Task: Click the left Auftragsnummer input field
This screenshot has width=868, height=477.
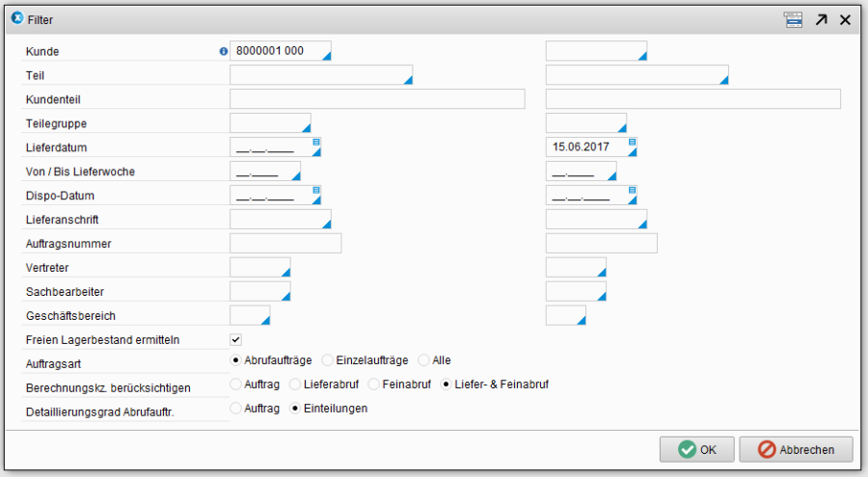Action: coord(285,244)
